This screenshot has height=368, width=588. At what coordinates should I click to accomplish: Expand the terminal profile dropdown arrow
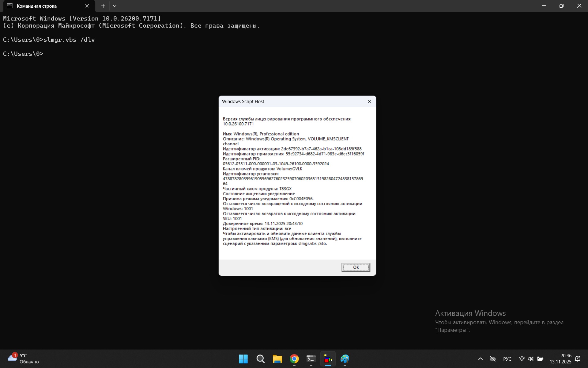pos(115,6)
